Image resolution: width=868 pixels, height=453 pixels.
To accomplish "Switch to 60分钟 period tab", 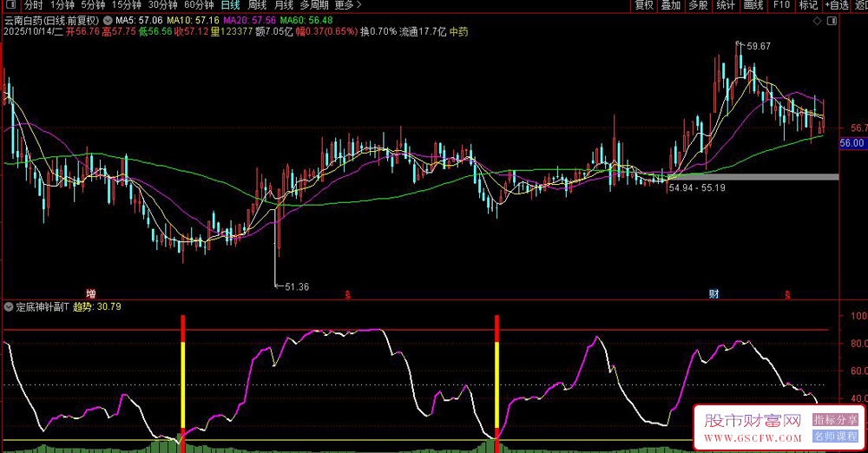I will coord(200,5).
